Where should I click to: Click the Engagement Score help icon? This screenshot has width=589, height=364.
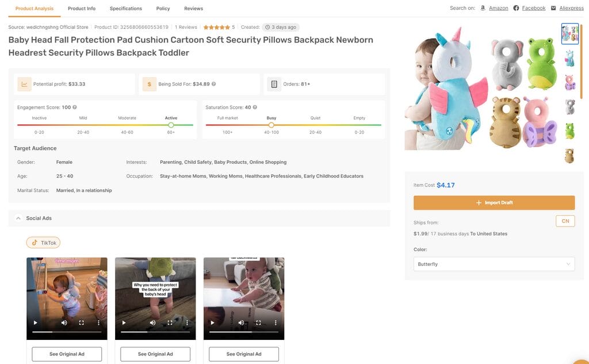point(75,108)
